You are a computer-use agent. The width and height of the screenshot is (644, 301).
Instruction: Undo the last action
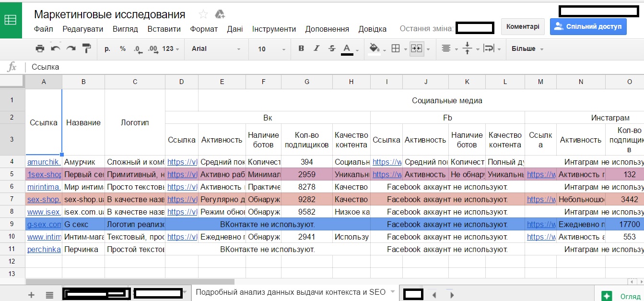(x=56, y=48)
